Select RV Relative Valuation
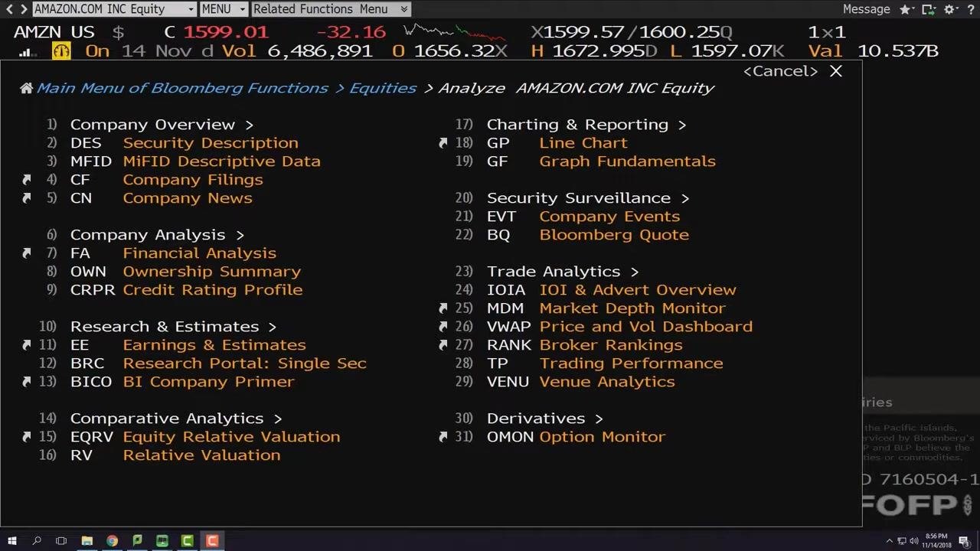Viewport: 980px width, 551px height. pyautogui.click(x=175, y=455)
